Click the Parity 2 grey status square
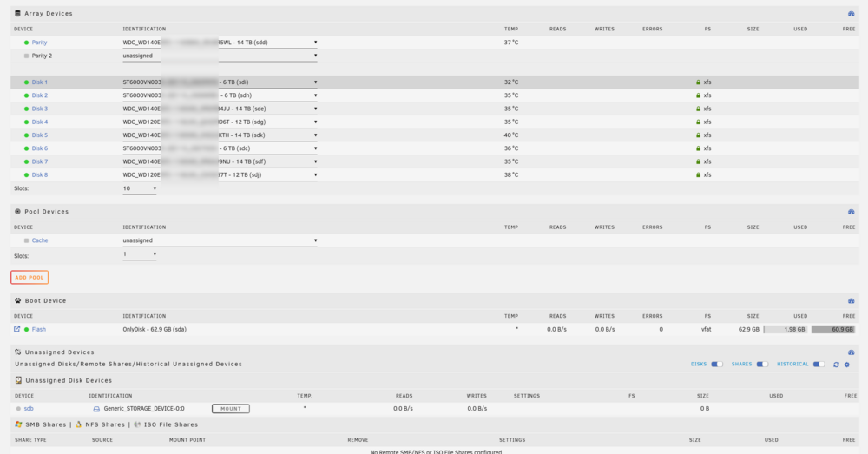Image resolution: width=868 pixels, height=454 pixels. [x=26, y=56]
